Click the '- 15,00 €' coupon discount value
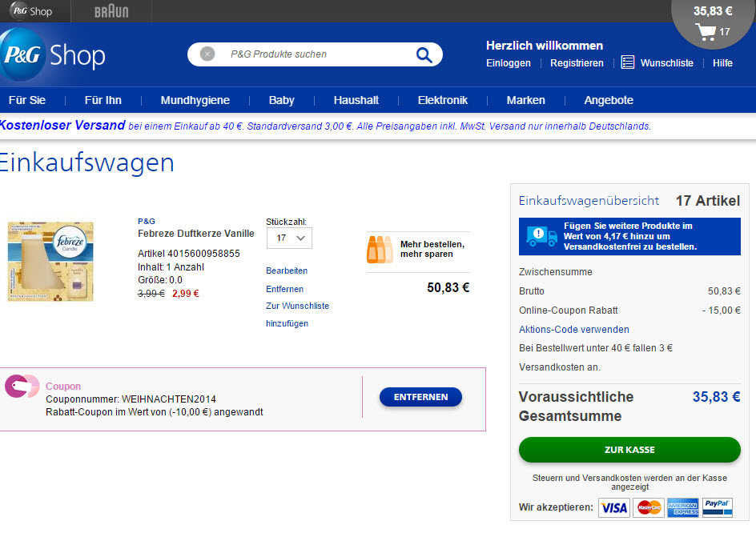The image size is (756, 533). (721, 311)
